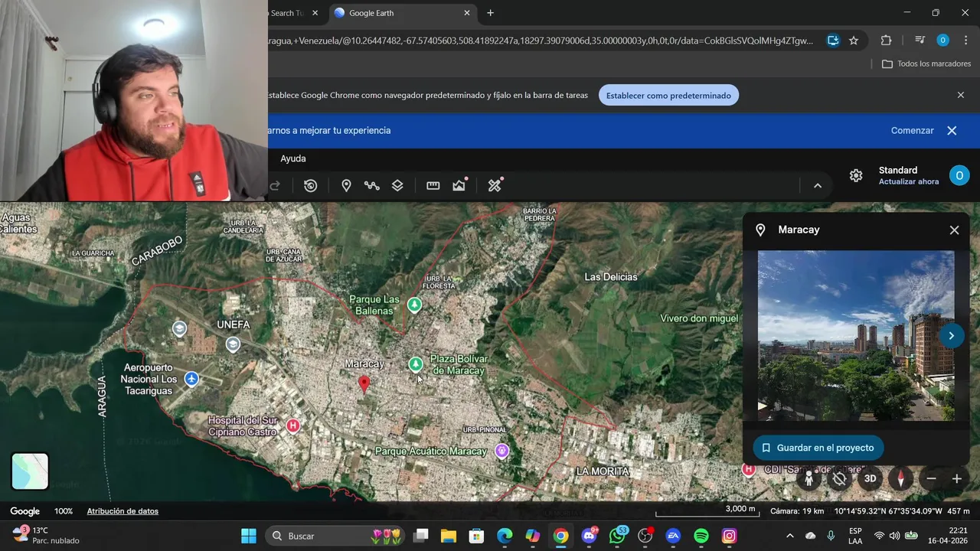Dismiss the default browser notification bar

coord(961,95)
